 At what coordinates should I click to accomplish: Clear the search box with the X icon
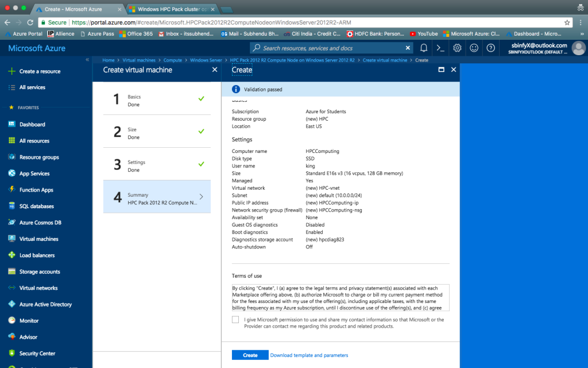pos(408,48)
